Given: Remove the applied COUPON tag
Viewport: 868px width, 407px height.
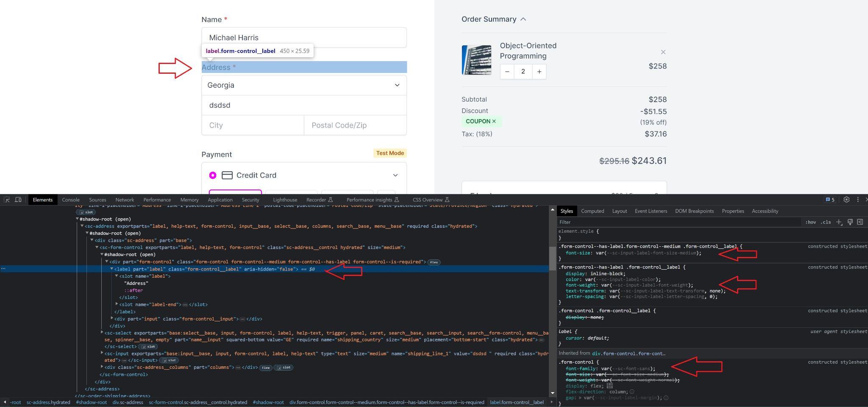Looking at the screenshot, I should tap(494, 121).
